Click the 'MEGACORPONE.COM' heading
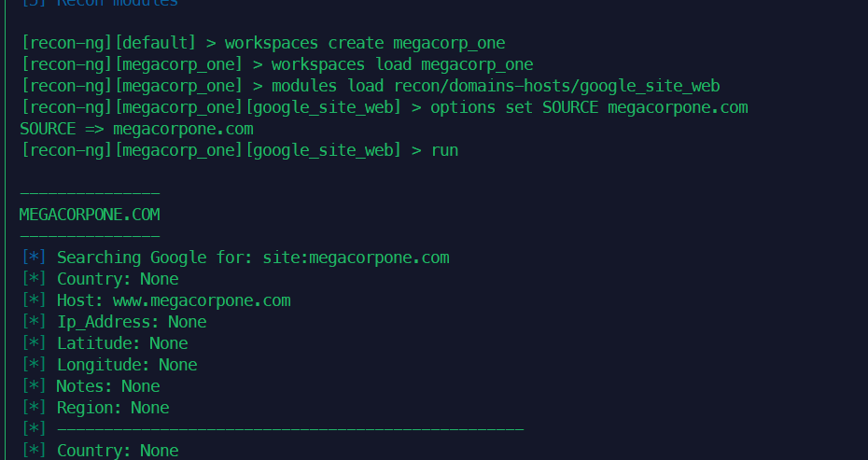The height and width of the screenshot is (460, 868). pyautogui.click(x=90, y=215)
